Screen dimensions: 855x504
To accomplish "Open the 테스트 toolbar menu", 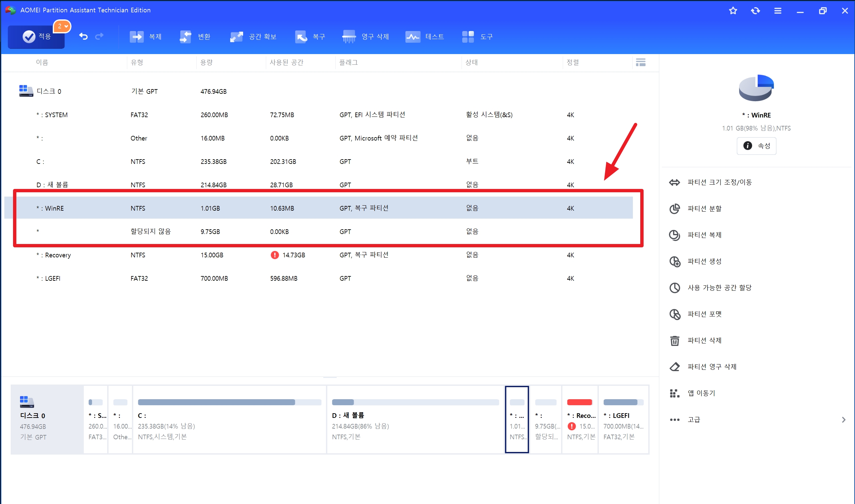I will (424, 36).
